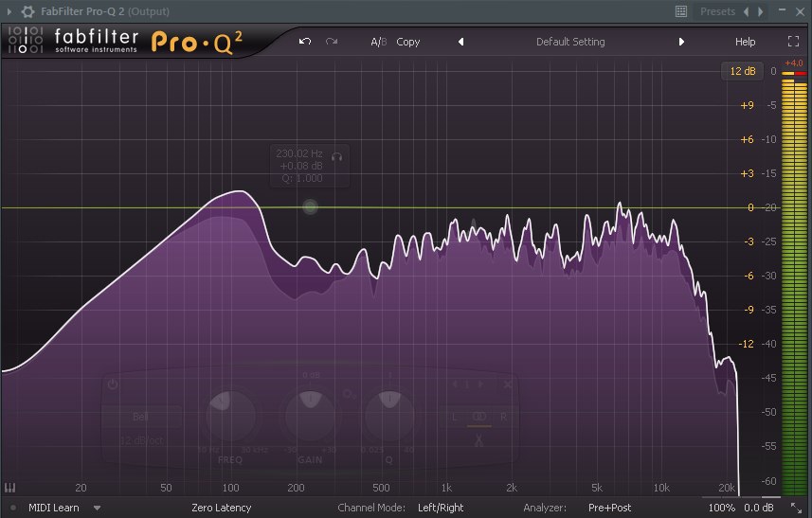Toggle the Gain-Q interaction link icon
The width and height of the screenshot is (812, 518).
tap(350, 394)
